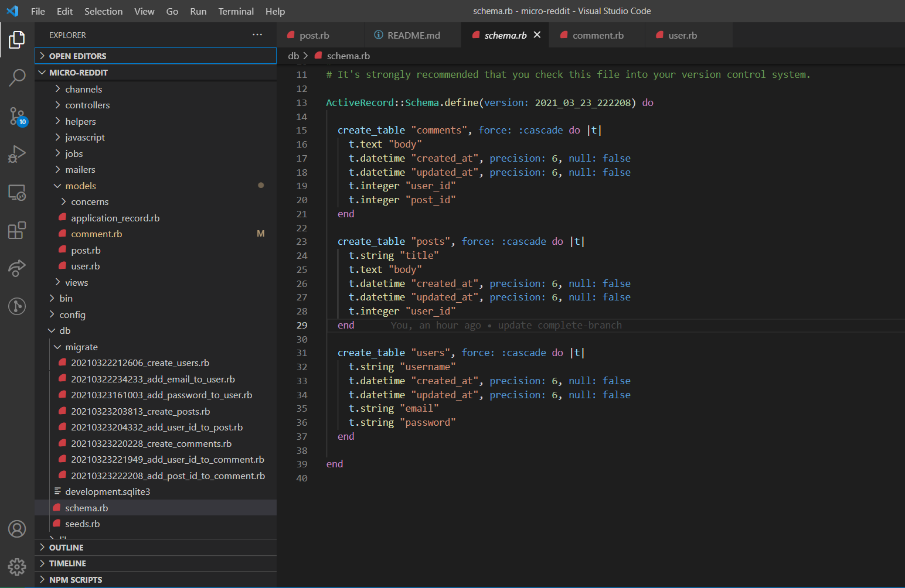Click info icon on README.md tab
The image size is (905, 588).
(379, 35)
